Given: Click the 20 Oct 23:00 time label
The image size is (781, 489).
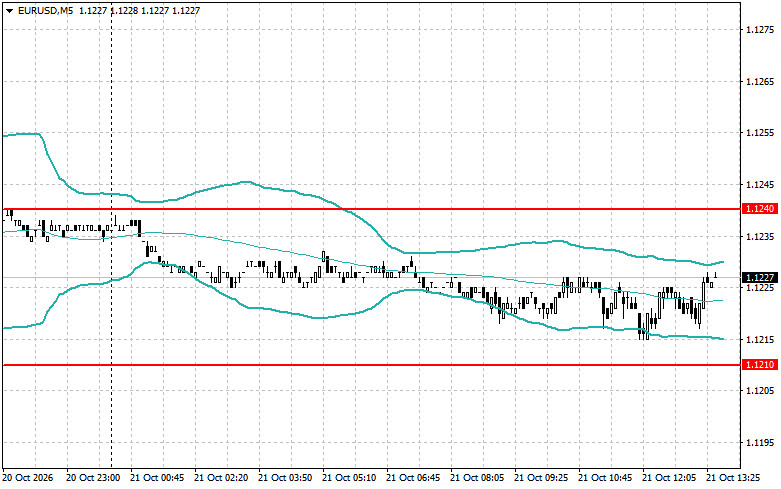Looking at the screenshot, I should (93, 478).
